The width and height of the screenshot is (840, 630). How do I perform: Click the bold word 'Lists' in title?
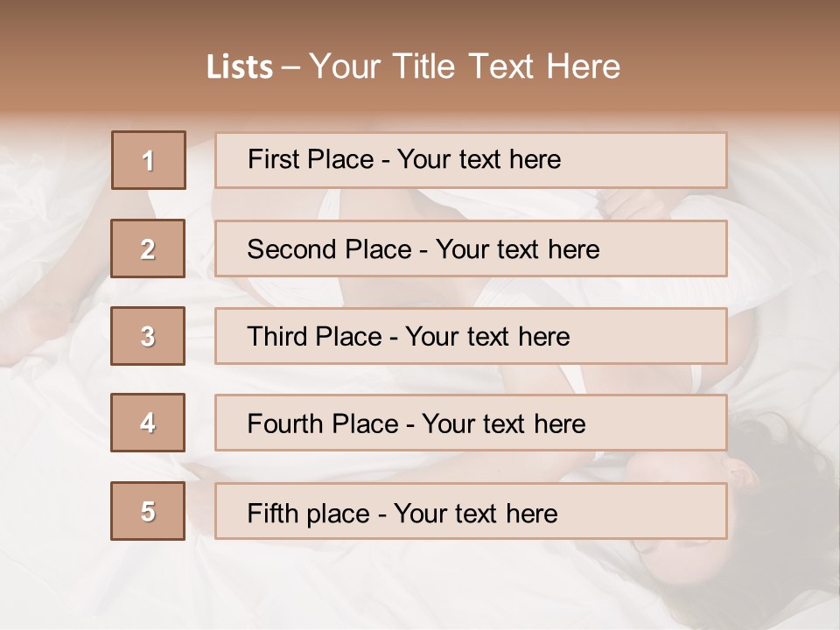click(x=240, y=67)
